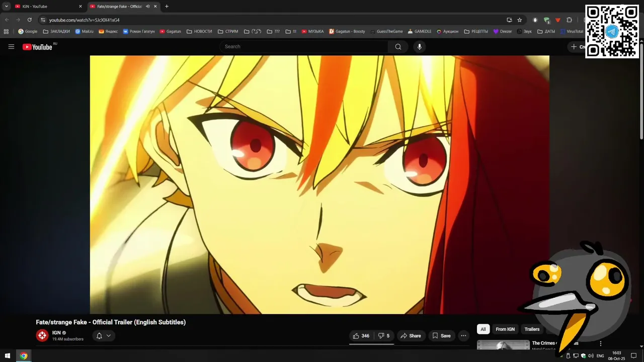Viewport: 644px width, 362px height.
Task: Open the Аукцион bookmark
Action: coord(447,31)
